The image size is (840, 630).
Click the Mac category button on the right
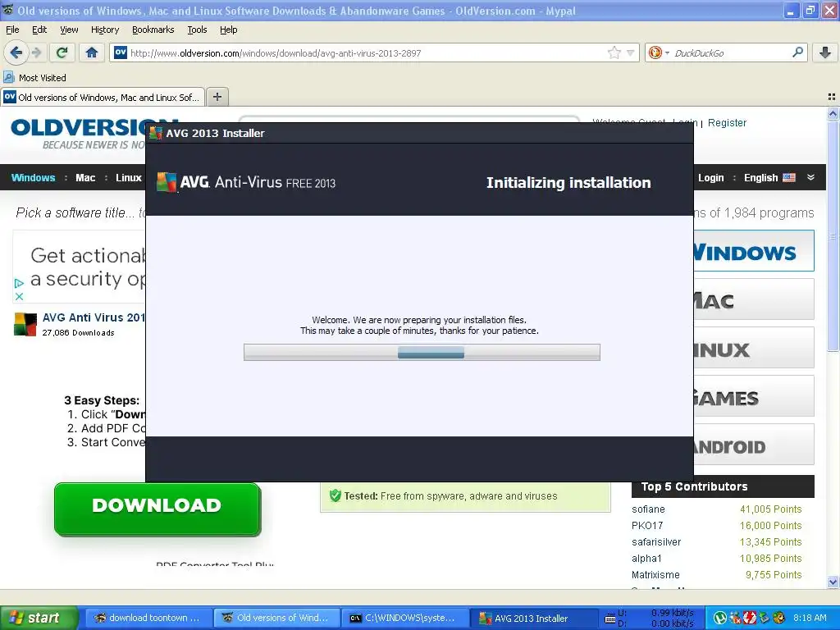click(x=754, y=299)
